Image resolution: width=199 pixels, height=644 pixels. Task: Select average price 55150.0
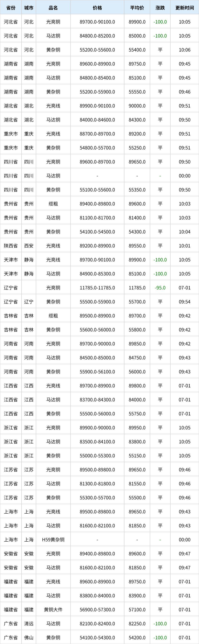coord(137,456)
